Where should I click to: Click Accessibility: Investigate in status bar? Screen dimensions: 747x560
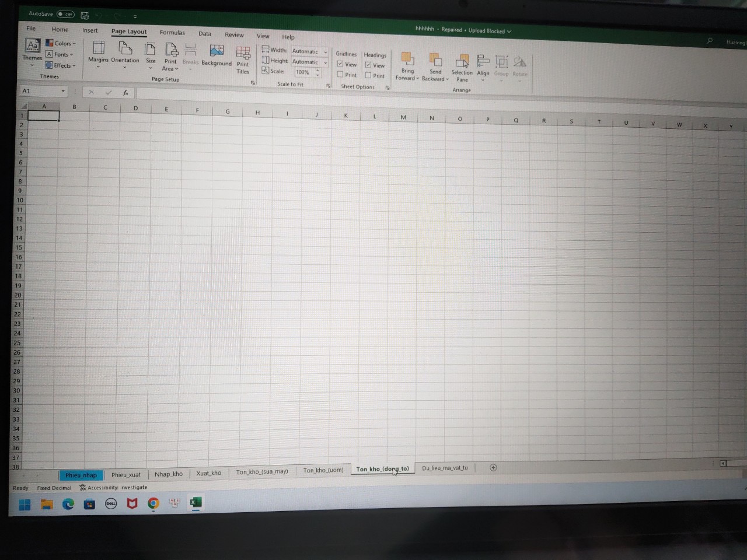pos(114,488)
